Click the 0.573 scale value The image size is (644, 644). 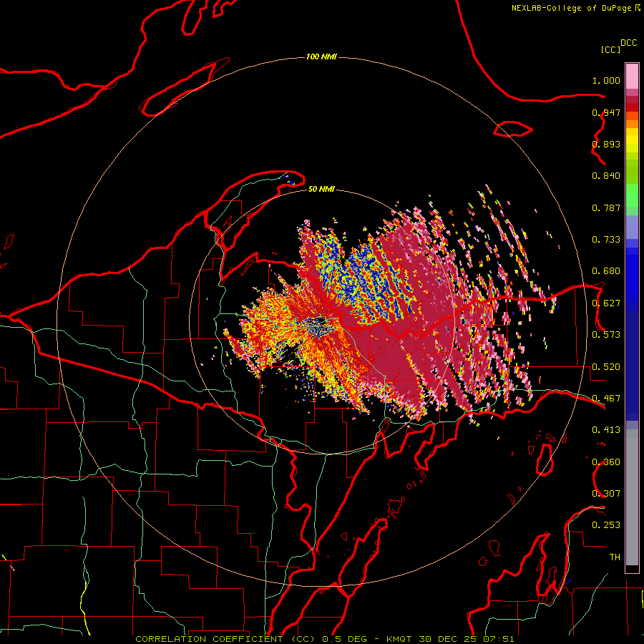click(606, 335)
